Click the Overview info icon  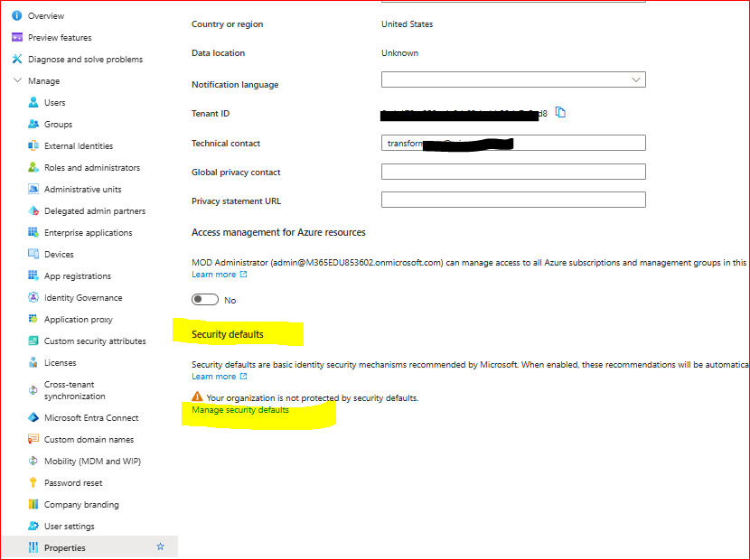point(17,15)
